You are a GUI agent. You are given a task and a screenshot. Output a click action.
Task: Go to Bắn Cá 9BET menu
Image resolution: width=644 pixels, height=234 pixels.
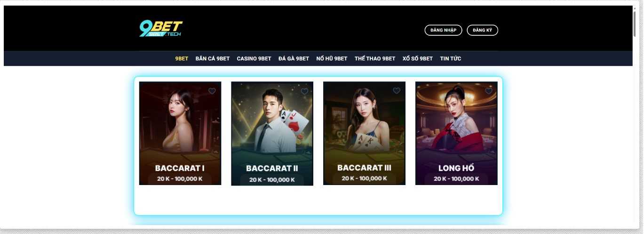click(x=213, y=59)
